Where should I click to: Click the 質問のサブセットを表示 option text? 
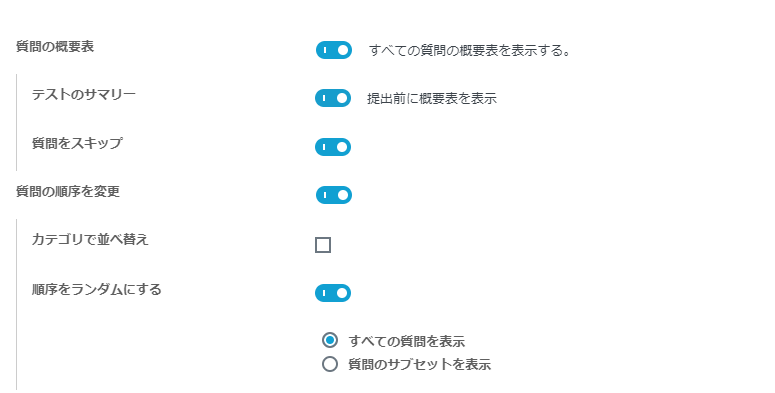point(420,364)
